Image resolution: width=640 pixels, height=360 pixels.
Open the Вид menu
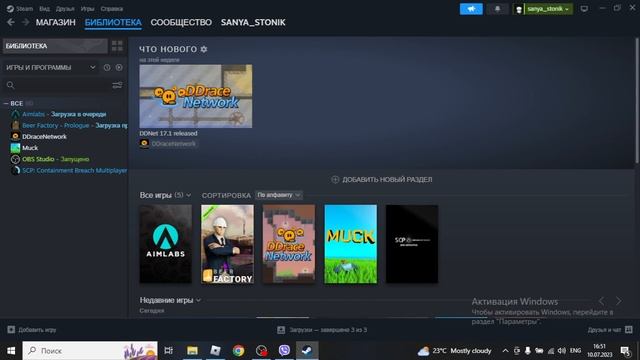coord(44,9)
